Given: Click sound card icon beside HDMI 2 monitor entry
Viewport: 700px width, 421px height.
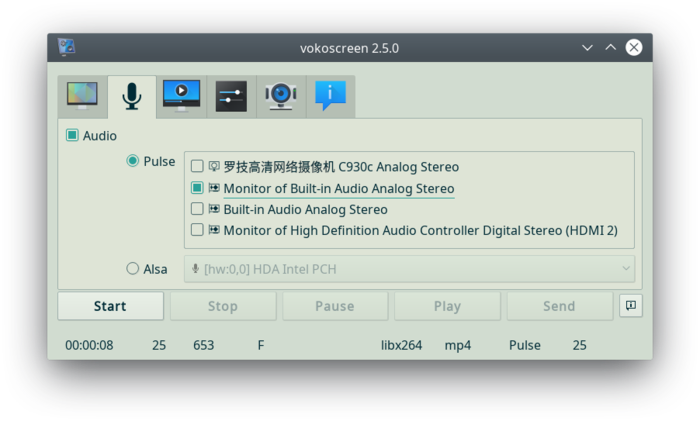Looking at the screenshot, I should point(214,230).
